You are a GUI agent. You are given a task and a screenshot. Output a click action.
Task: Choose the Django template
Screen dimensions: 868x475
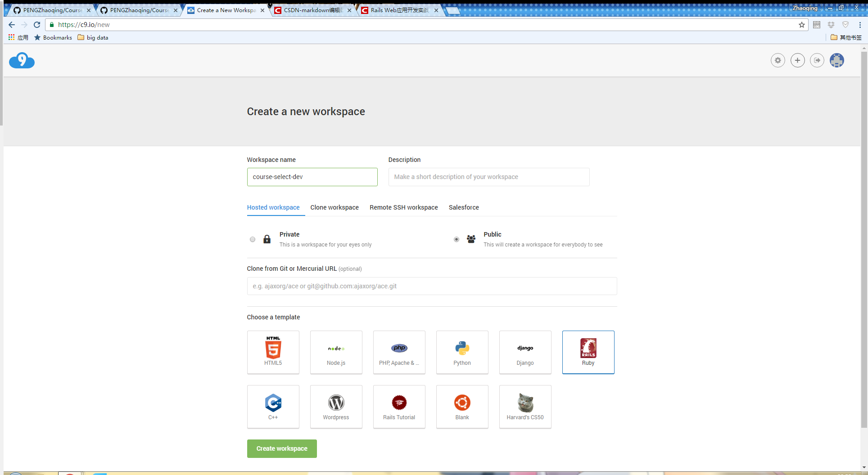click(x=525, y=352)
